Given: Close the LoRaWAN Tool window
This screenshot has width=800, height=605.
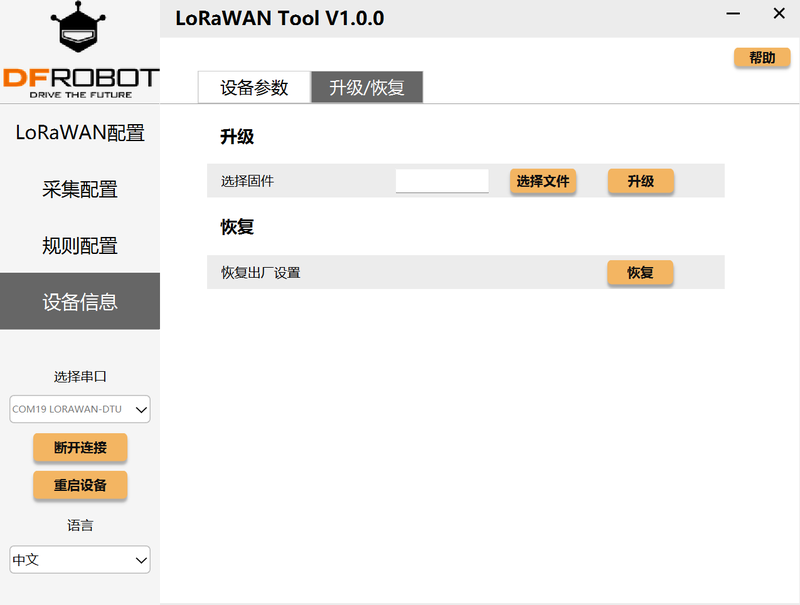Looking at the screenshot, I should [x=779, y=14].
